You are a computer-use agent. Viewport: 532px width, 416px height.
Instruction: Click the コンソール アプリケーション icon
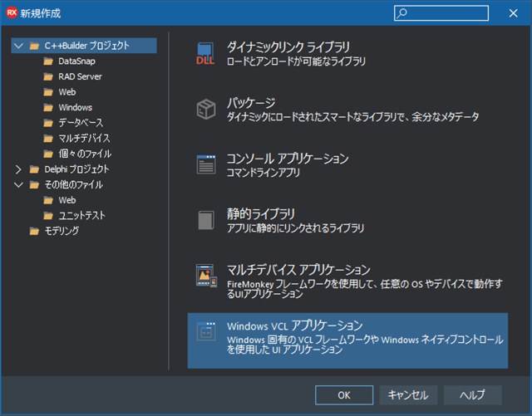(x=206, y=164)
